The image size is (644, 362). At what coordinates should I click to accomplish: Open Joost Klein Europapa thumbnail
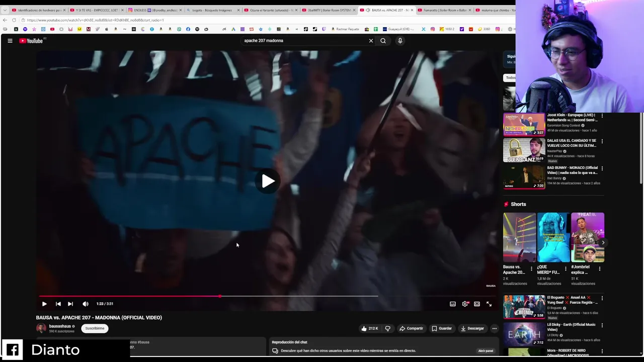[x=524, y=124]
